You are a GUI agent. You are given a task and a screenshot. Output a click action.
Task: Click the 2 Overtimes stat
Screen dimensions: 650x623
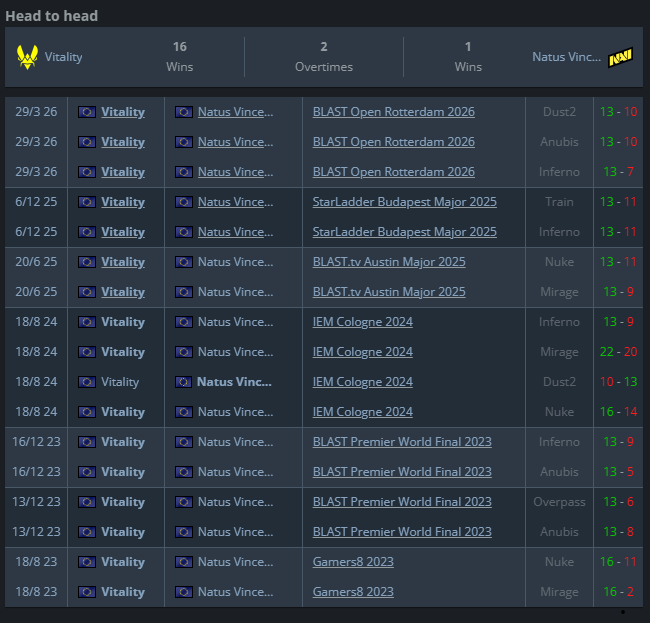(324, 57)
